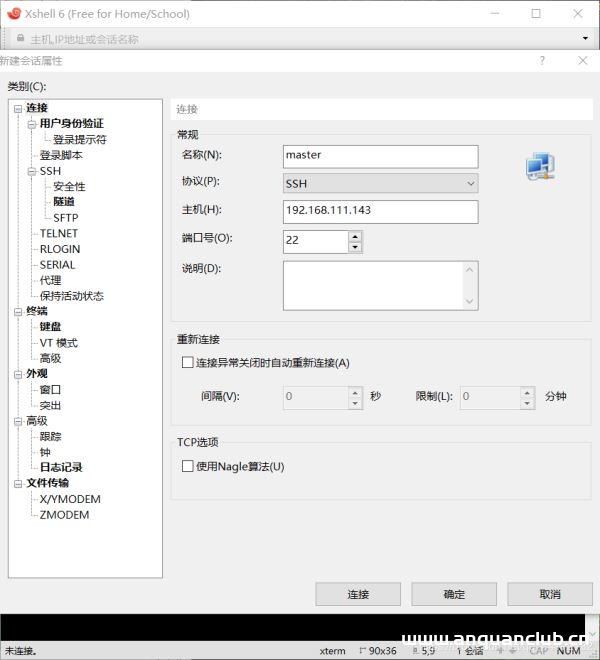This screenshot has height=660, width=600.
Task: Click the 名称 field containing master
Action: point(381,156)
